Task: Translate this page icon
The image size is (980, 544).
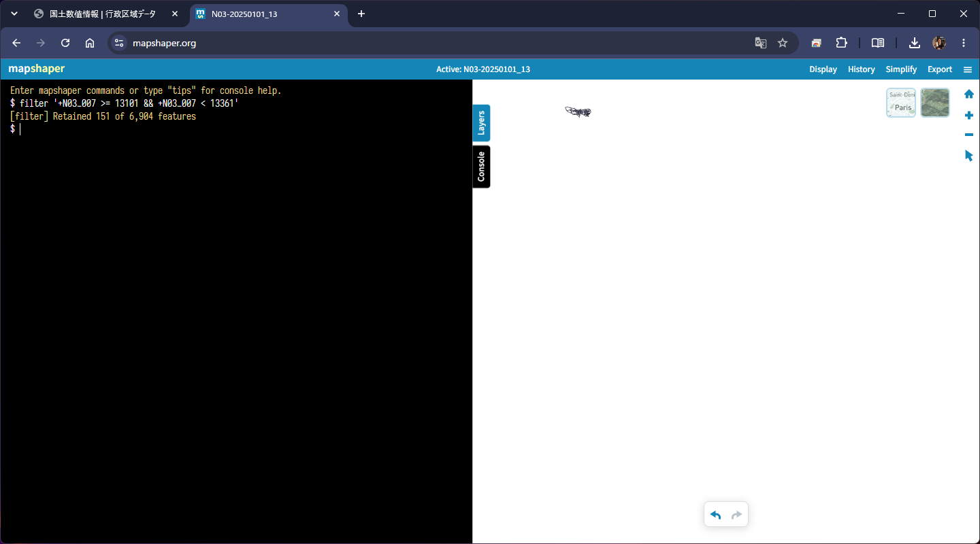Action: 760,43
